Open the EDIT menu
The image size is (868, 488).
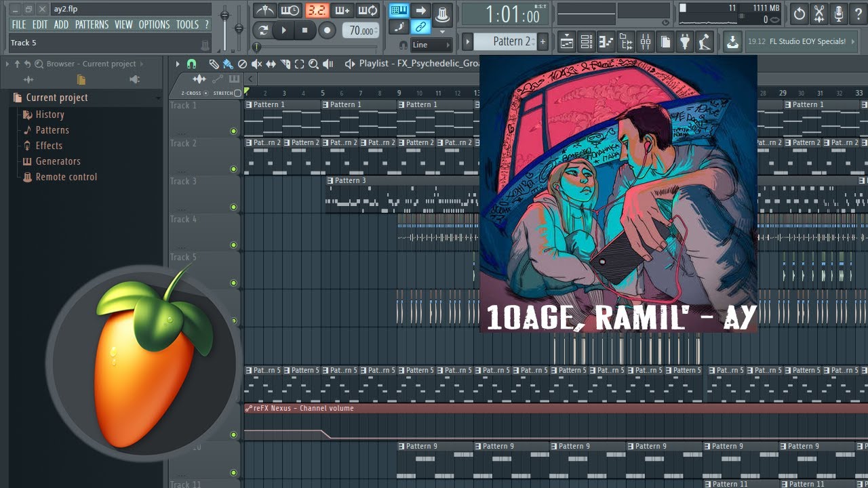40,24
